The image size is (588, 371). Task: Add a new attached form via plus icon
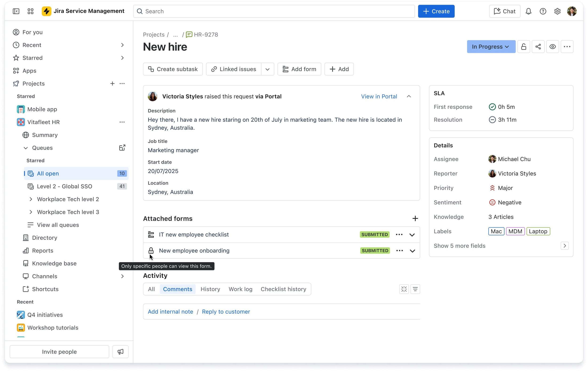click(415, 218)
